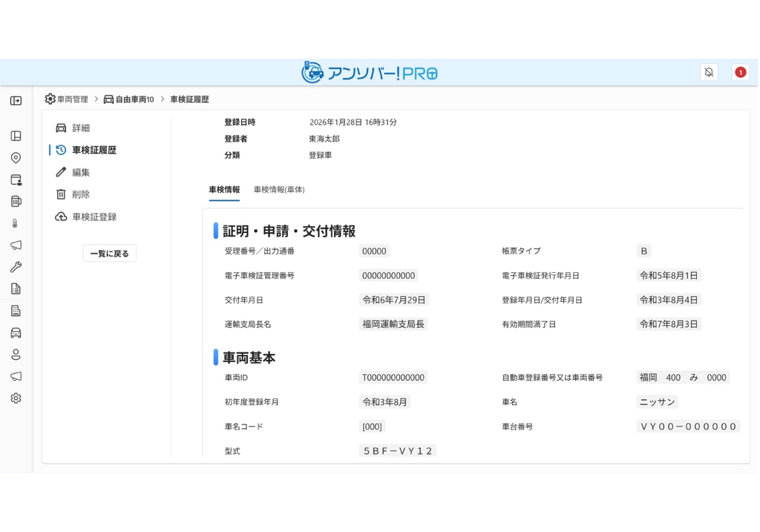Switch to the 車検情報 tab

[224, 189]
